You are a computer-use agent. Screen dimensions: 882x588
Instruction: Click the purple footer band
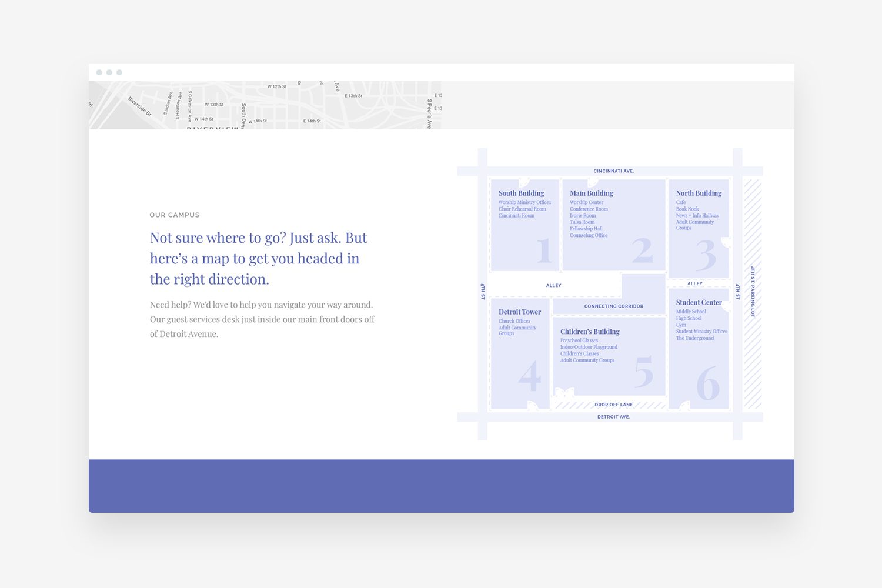[x=441, y=486]
